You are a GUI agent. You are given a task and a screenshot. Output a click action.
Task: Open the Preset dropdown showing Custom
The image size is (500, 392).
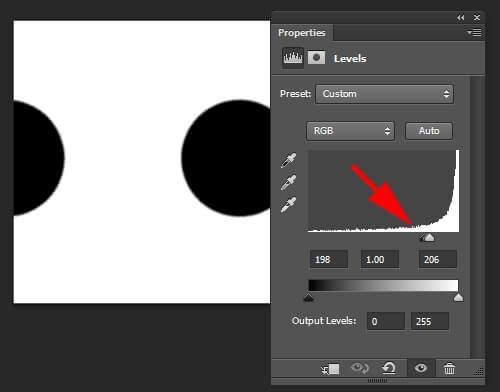pyautogui.click(x=385, y=94)
